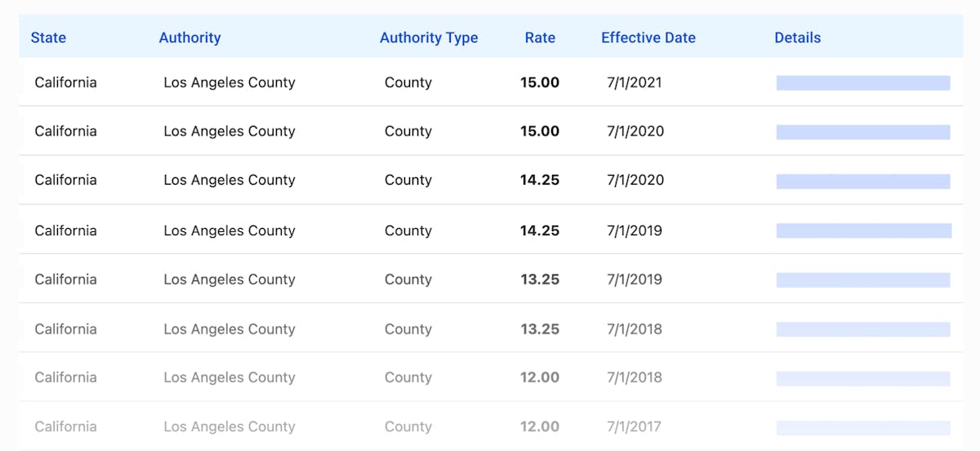Sort by the State column header
This screenshot has height=451, width=980.
[x=48, y=38]
